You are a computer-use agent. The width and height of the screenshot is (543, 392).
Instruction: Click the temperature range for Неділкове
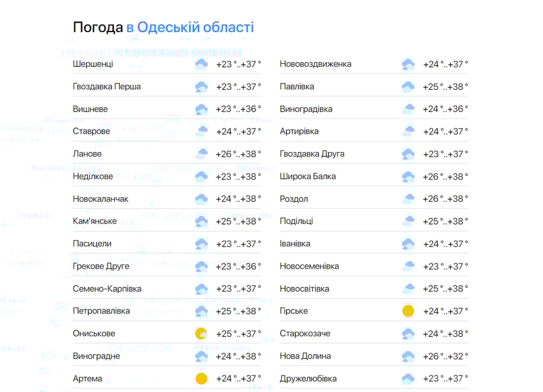pyautogui.click(x=238, y=176)
